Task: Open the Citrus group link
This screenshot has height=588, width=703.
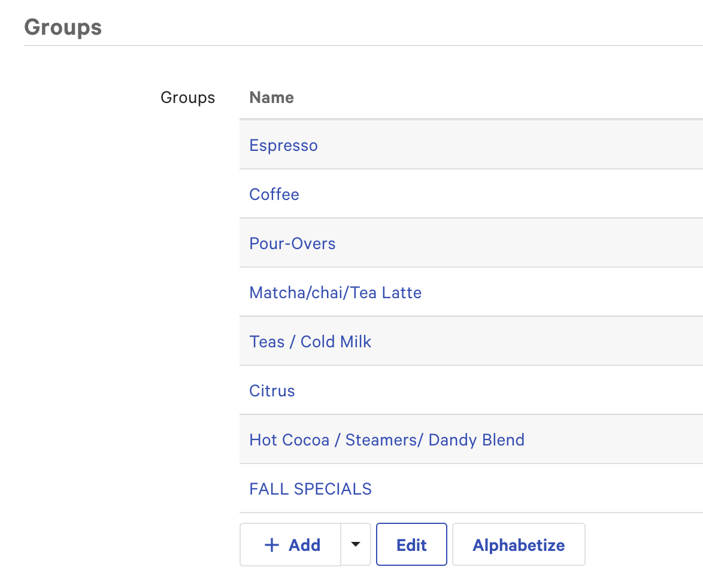Action: pos(272,391)
